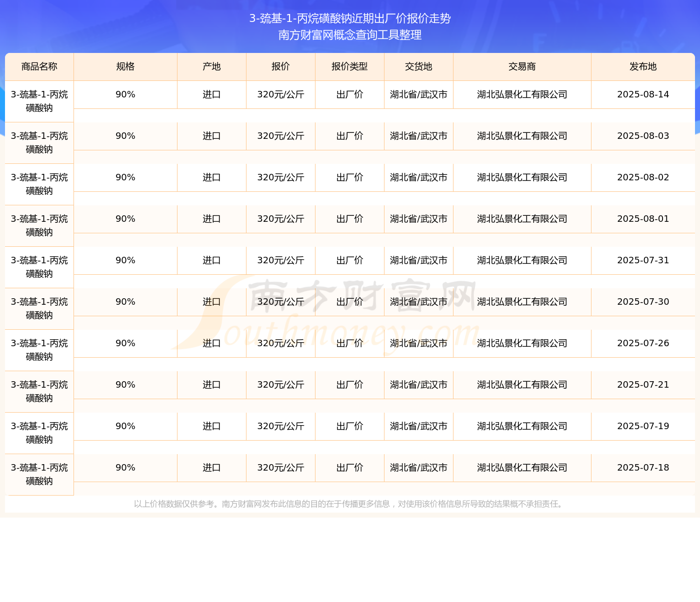This screenshot has height=602, width=700.
Task: Click 湖北弘景化工有限公司 in the 2025-07-30 row
Action: (522, 302)
